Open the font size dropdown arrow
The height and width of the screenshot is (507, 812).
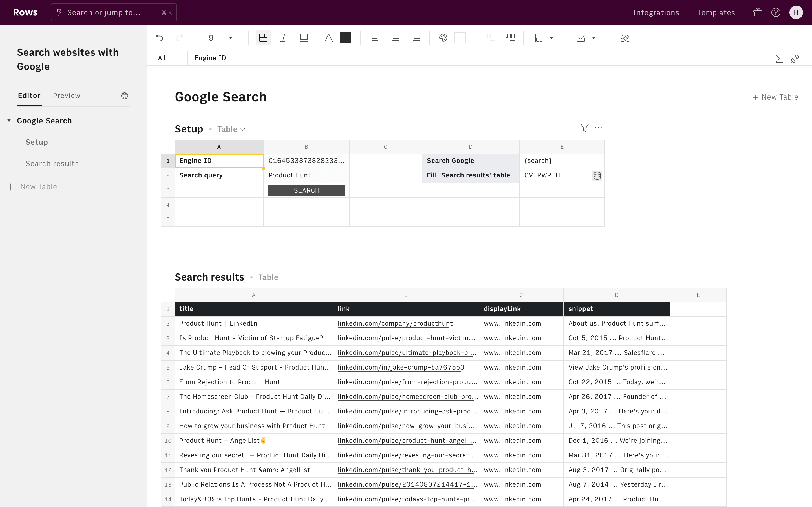[x=231, y=38]
